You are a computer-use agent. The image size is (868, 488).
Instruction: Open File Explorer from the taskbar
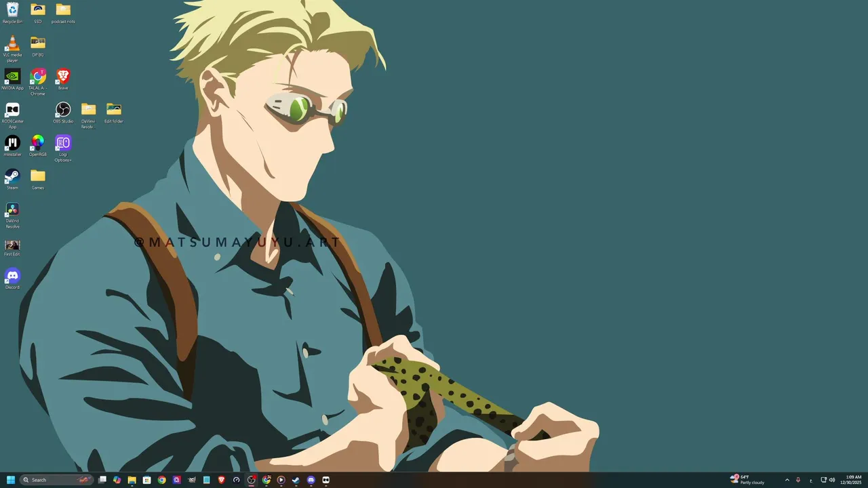tap(132, 480)
